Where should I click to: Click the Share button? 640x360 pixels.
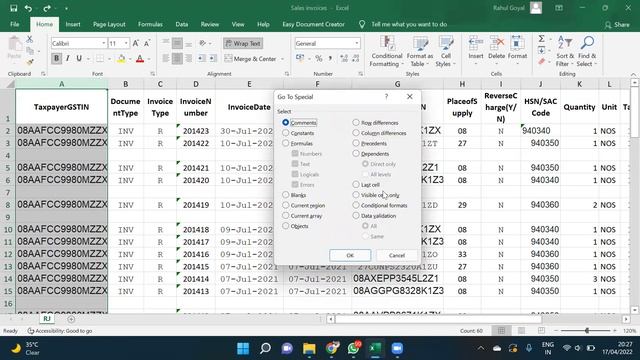coord(617,24)
